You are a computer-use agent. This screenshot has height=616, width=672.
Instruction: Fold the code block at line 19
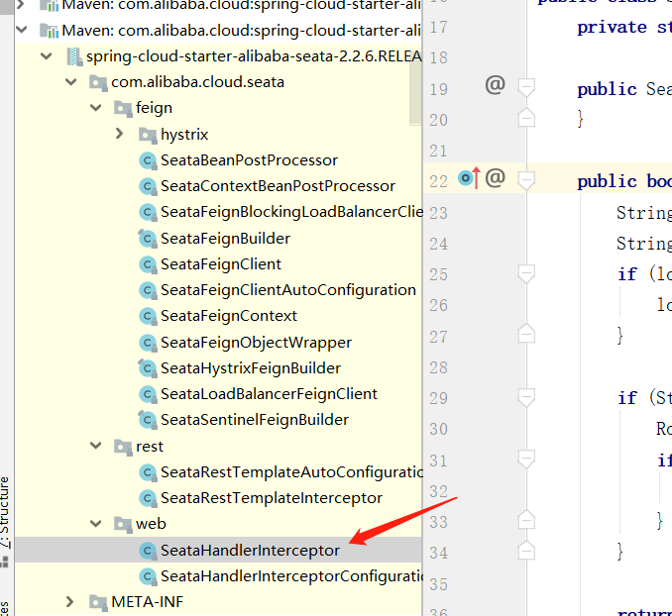[x=526, y=88]
